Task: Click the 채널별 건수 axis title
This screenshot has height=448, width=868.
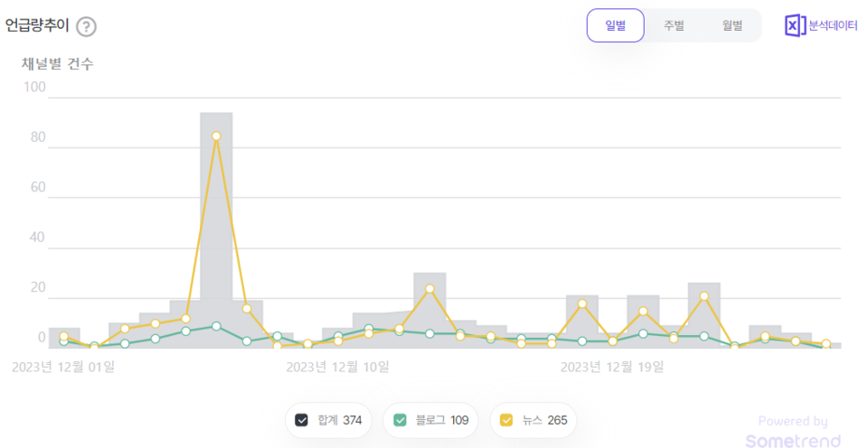Action: click(58, 64)
